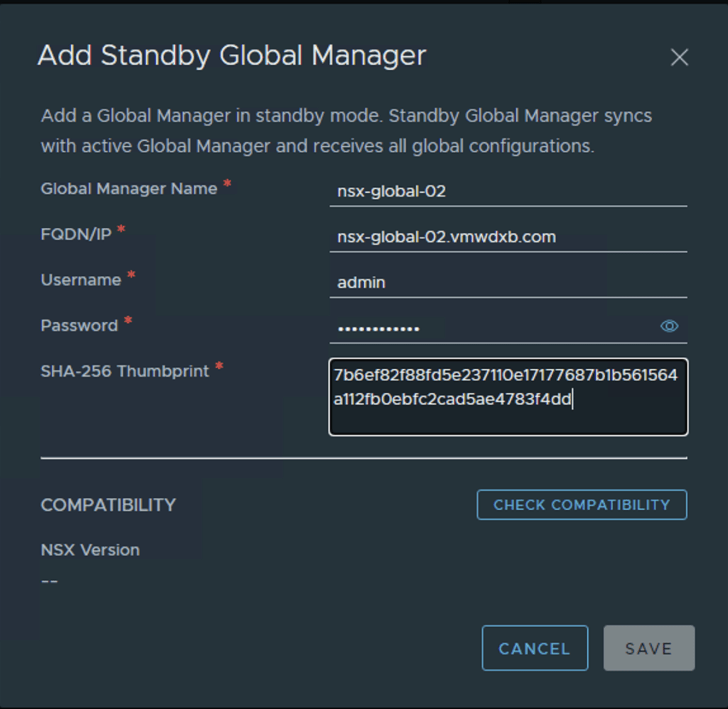This screenshot has height=709, width=728.
Task: Click into the masked Password field
Action: [x=491, y=328]
